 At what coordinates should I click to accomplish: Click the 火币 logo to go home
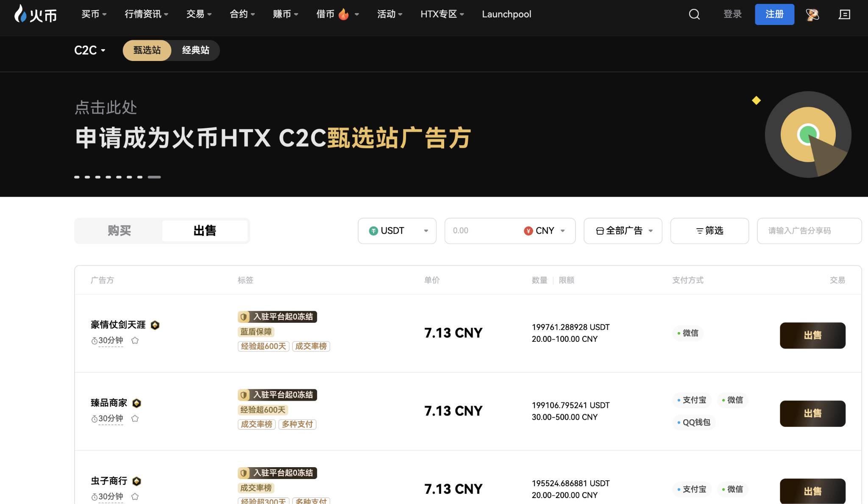(x=36, y=14)
